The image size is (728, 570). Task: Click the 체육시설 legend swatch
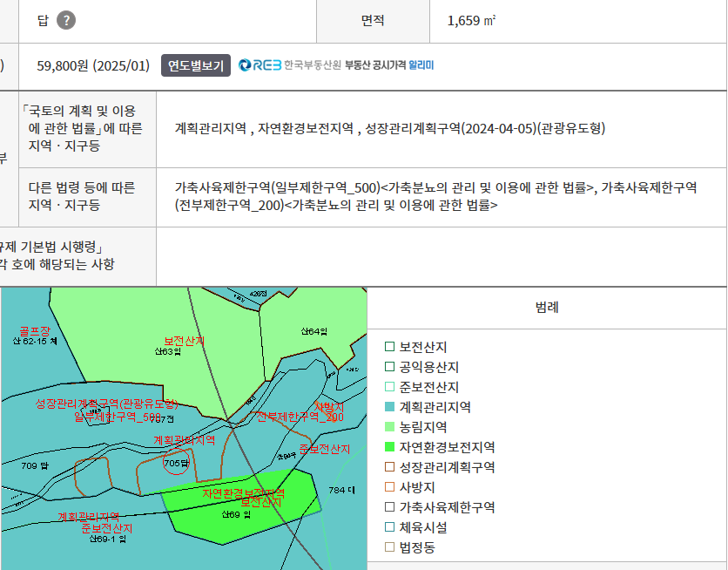(389, 526)
